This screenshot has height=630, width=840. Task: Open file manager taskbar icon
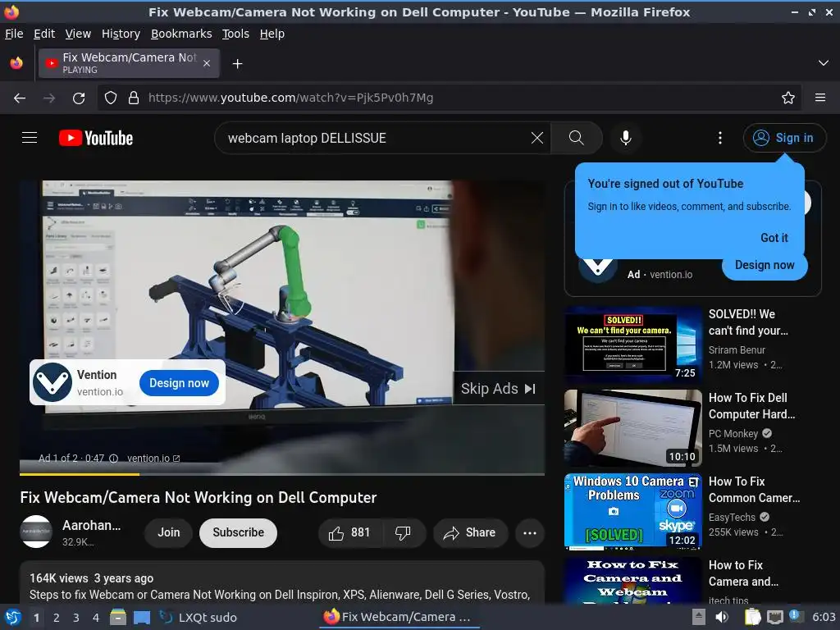(x=117, y=617)
